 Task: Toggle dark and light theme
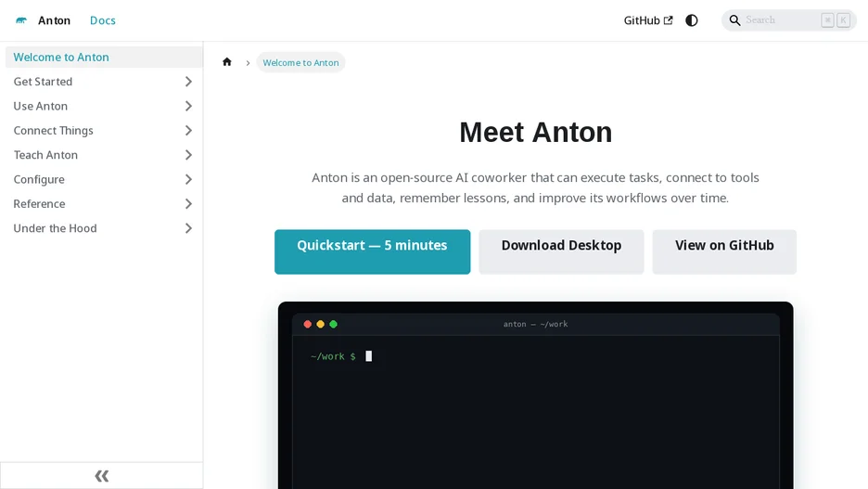[x=692, y=20]
